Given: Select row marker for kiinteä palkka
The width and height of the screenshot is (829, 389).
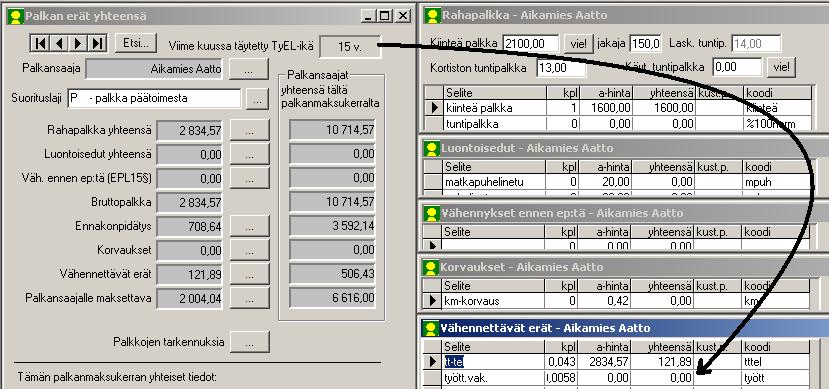Looking at the screenshot, I should point(435,108).
